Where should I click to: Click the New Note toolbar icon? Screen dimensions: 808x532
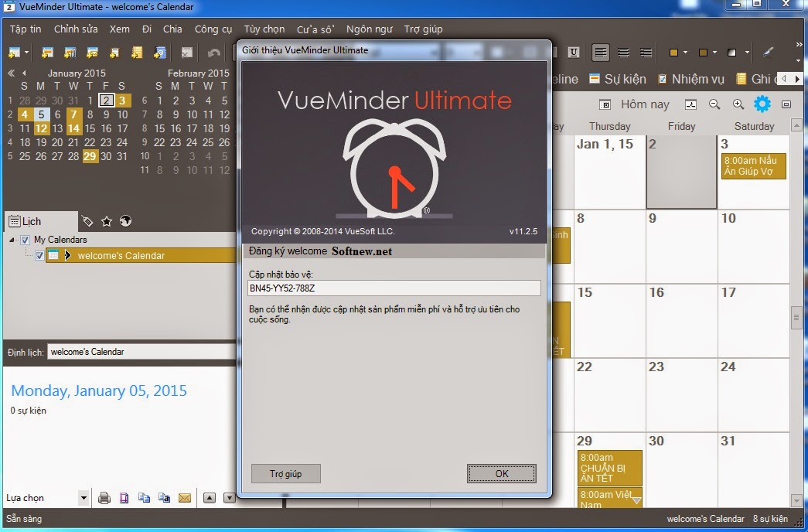click(137, 53)
